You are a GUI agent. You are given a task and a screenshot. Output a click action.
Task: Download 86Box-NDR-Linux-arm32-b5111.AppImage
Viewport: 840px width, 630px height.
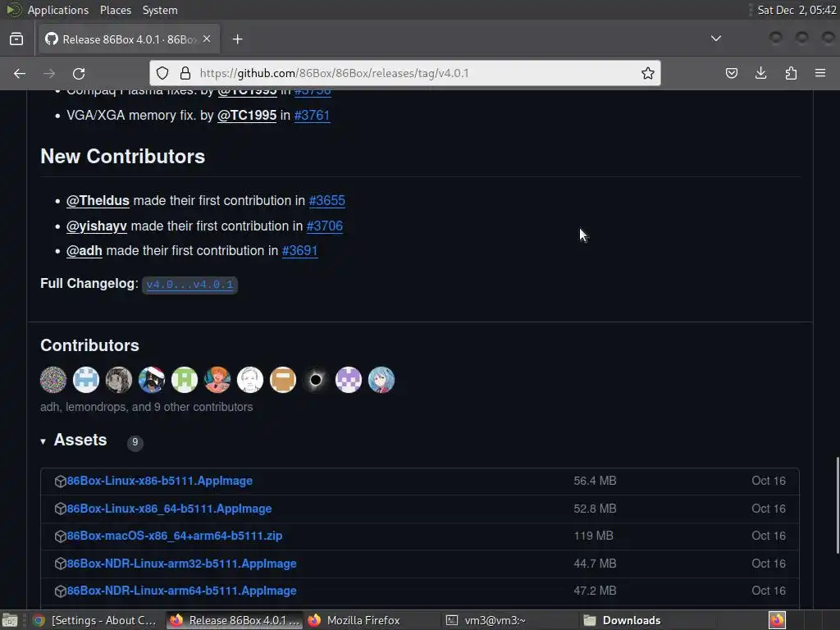point(181,564)
